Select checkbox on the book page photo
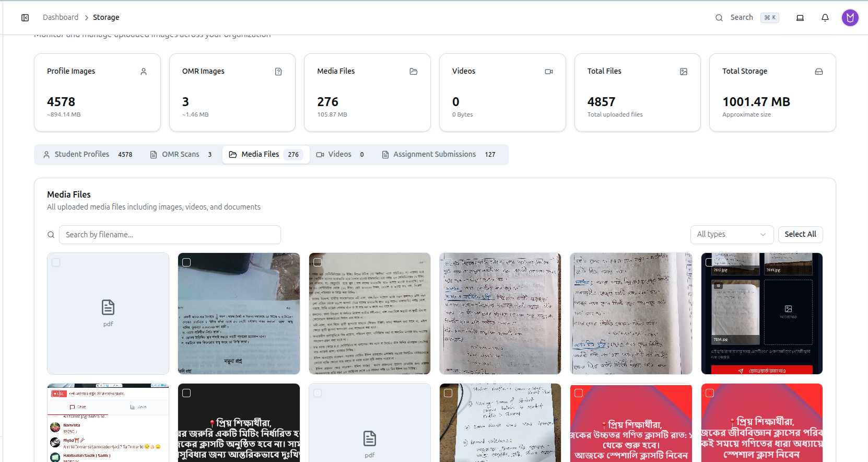The height and width of the screenshot is (462, 868). pyautogui.click(x=186, y=262)
